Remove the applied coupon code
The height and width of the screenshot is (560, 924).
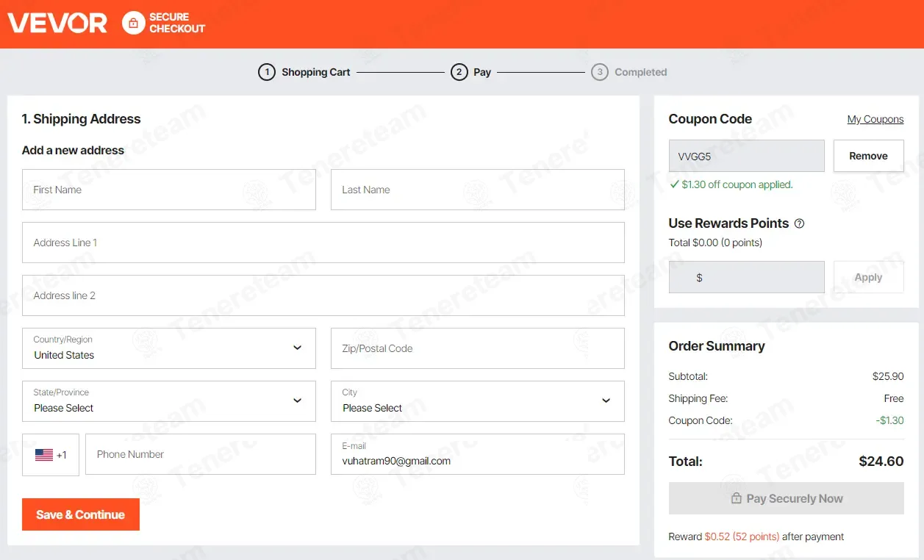pos(869,156)
